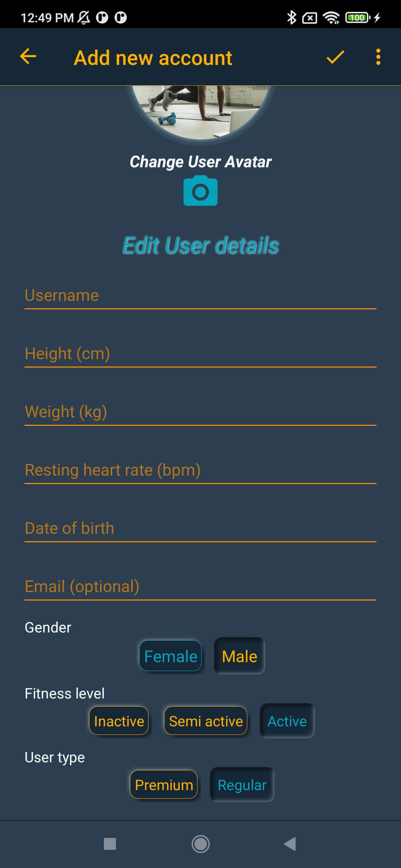
Task: Focus the Email (optional) field
Action: pyautogui.click(x=200, y=587)
